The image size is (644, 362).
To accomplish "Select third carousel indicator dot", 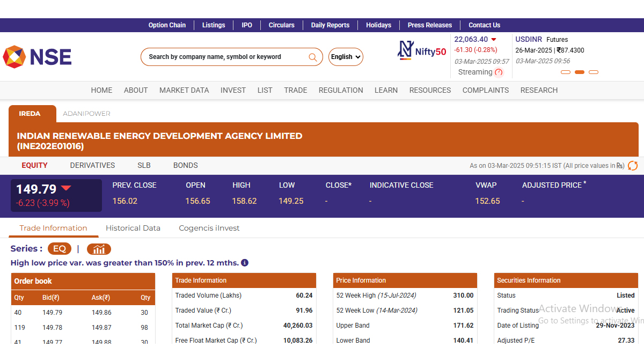I will tap(594, 72).
